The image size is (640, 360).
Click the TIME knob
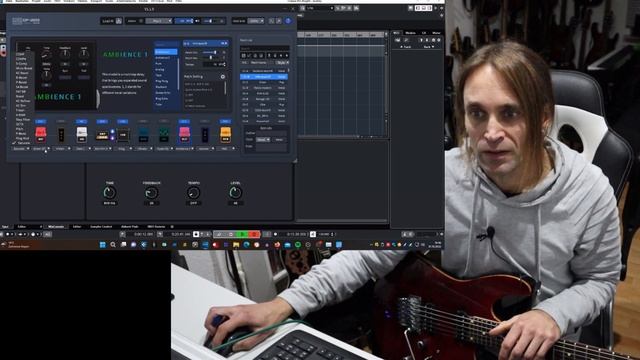[x=109, y=192]
